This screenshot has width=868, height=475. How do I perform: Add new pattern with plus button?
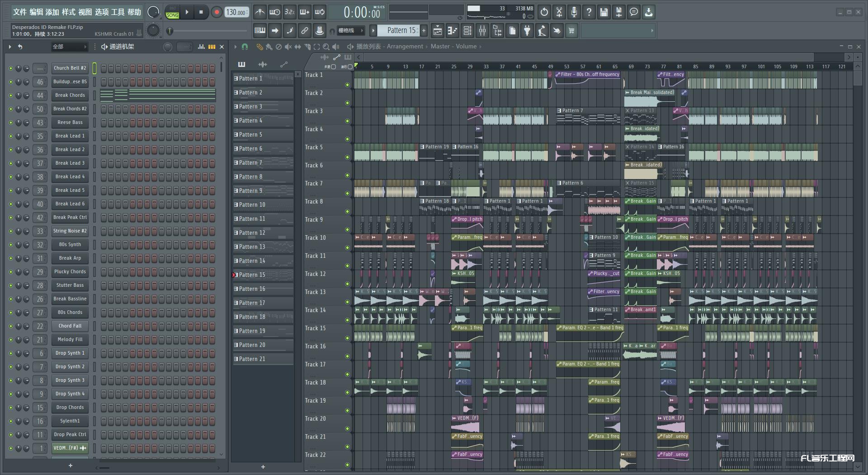pos(263,467)
